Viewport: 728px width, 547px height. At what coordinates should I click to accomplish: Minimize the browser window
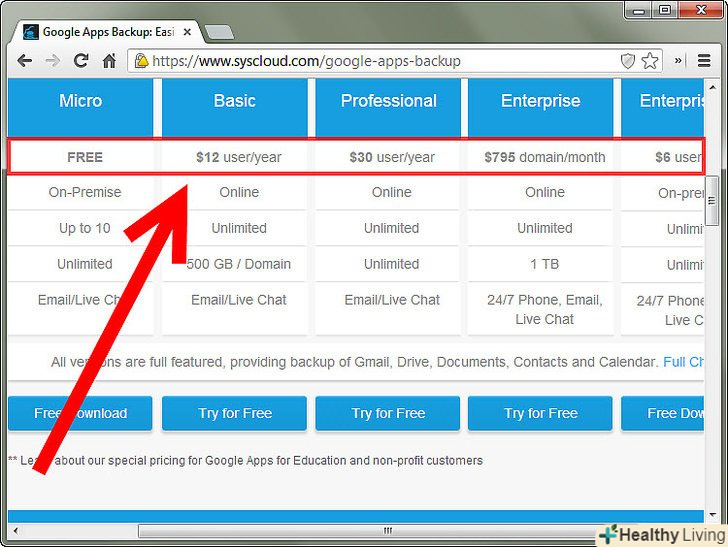[639, 10]
